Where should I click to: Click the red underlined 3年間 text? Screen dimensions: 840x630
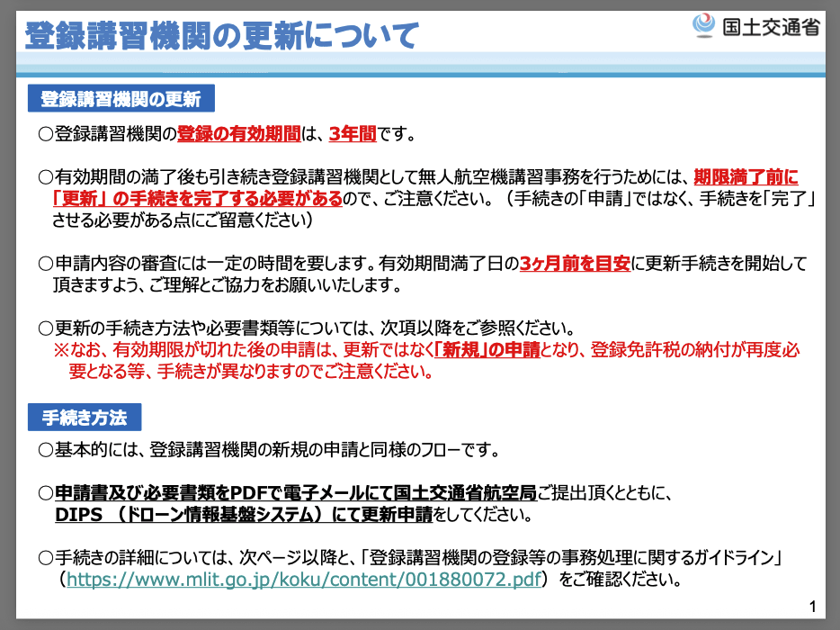352,135
